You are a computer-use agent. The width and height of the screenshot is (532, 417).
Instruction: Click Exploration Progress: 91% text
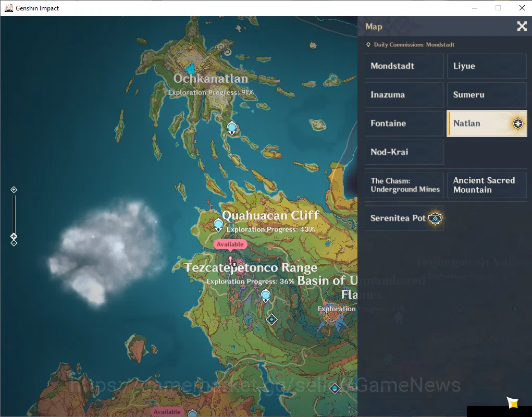pos(211,92)
